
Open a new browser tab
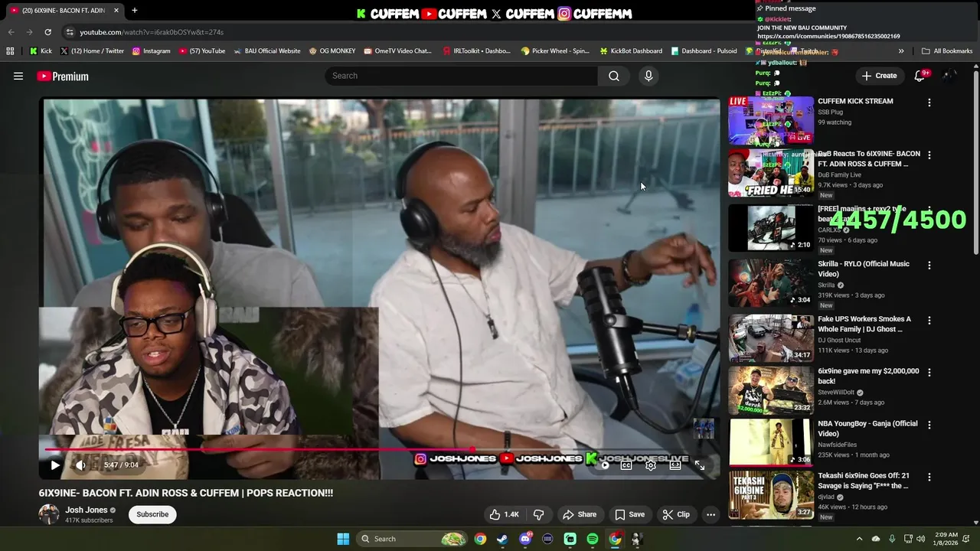(134, 11)
